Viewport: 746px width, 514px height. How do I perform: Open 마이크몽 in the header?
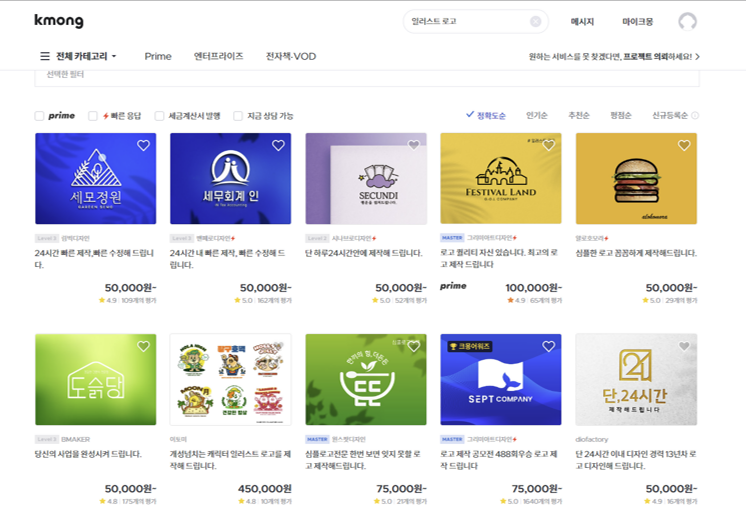click(638, 21)
